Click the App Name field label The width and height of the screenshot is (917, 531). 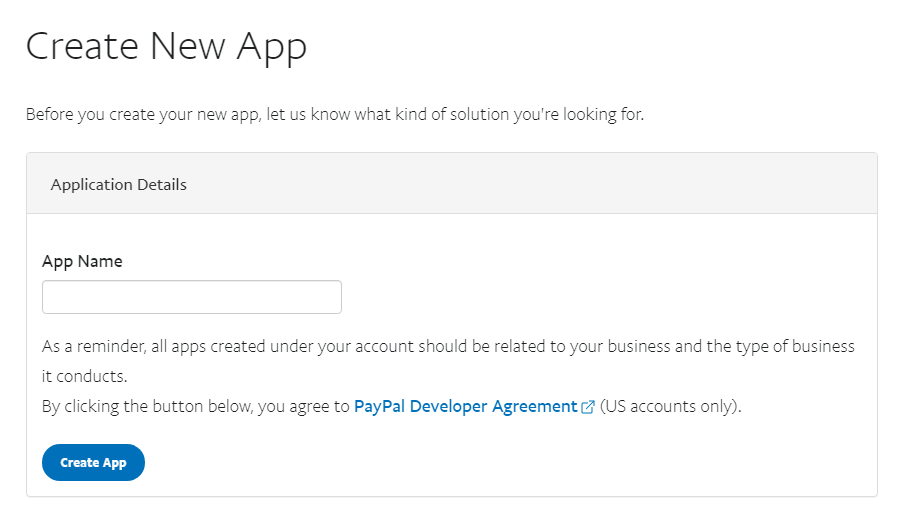(x=82, y=261)
